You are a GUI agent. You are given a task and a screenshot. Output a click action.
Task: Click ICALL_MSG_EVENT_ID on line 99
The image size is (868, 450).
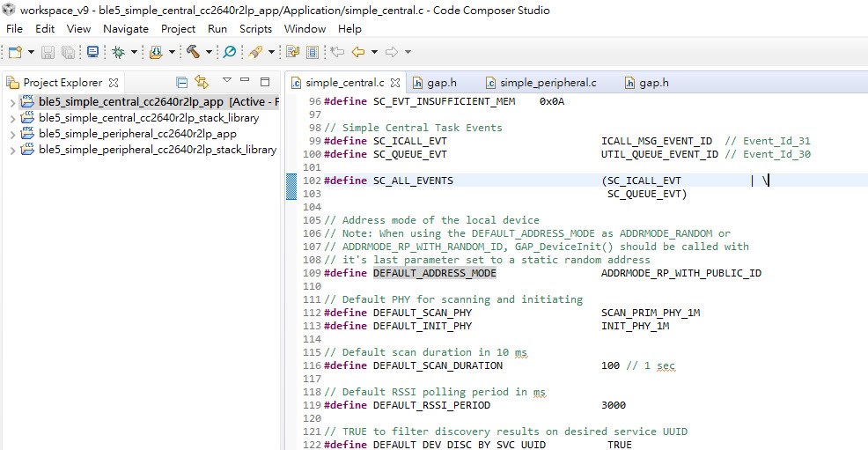pos(657,141)
